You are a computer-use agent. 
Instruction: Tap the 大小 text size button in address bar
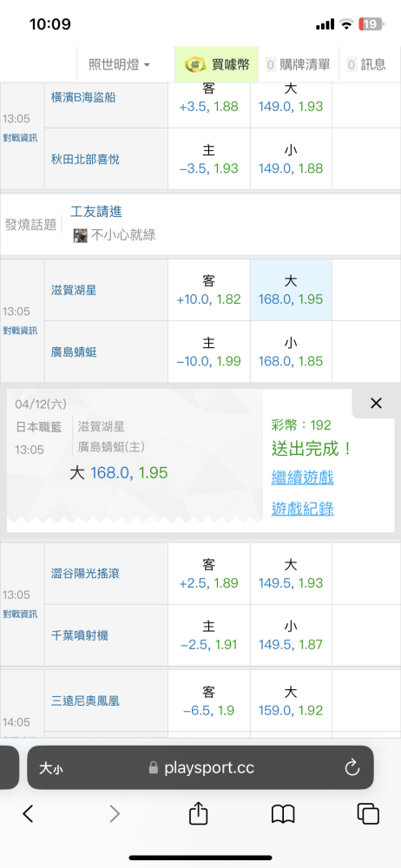pos(51,768)
